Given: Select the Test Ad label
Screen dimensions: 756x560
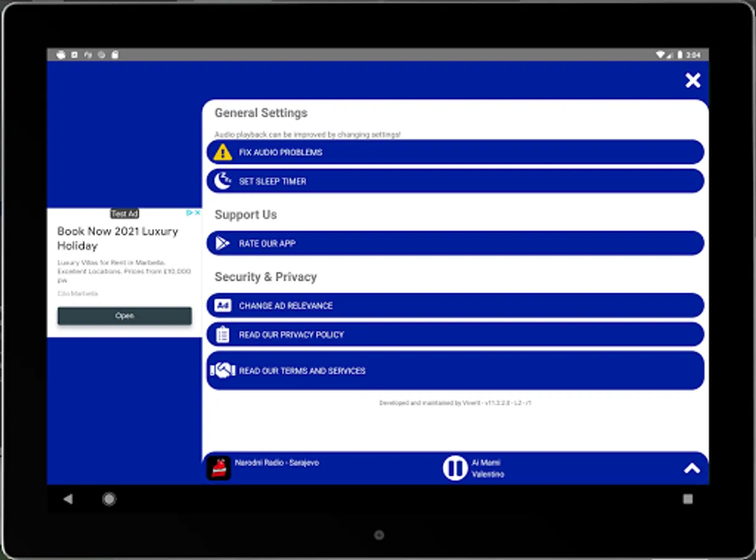Looking at the screenshot, I should tap(124, 213).
